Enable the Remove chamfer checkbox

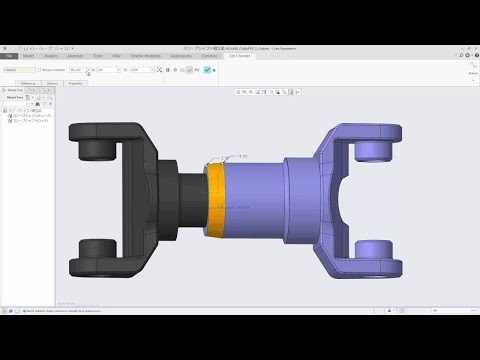39,70
